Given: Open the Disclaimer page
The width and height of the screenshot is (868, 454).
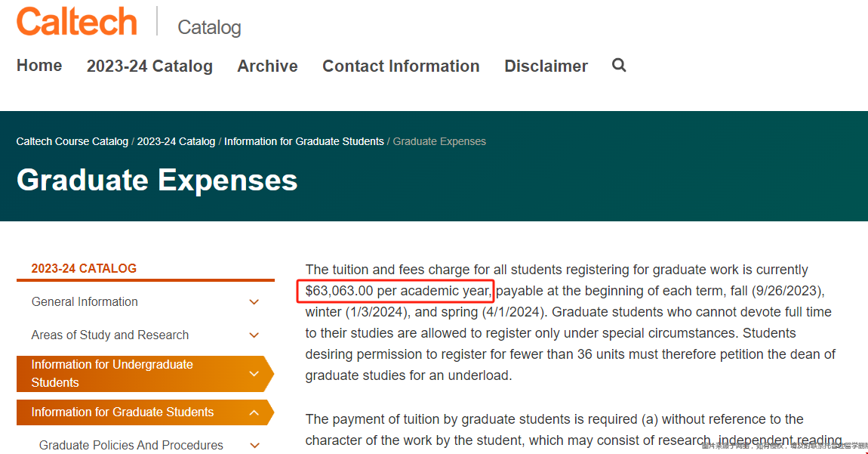Looking at the screenshot, I should click(x=546, y=66).
